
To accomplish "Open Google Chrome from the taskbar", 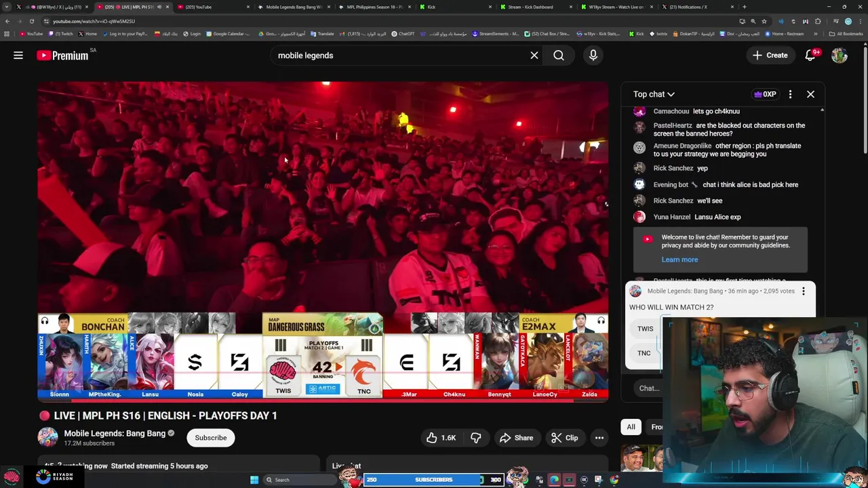I will click(x=614, y=480).
